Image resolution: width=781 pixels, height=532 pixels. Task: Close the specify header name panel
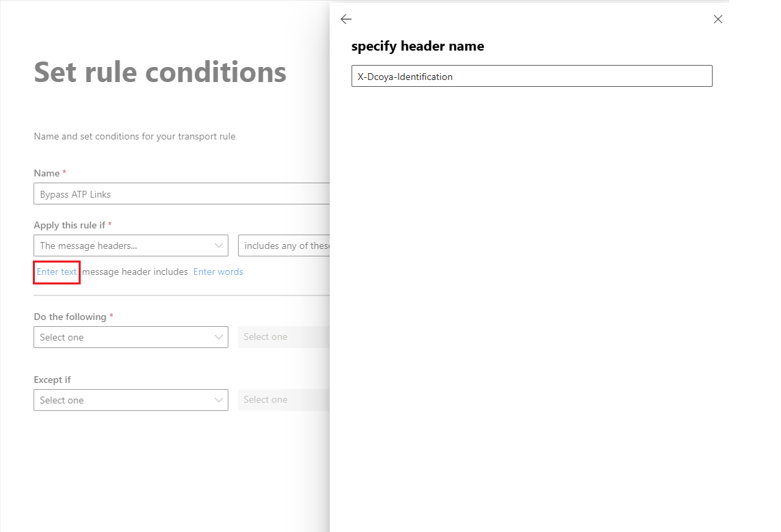(718, 19)
